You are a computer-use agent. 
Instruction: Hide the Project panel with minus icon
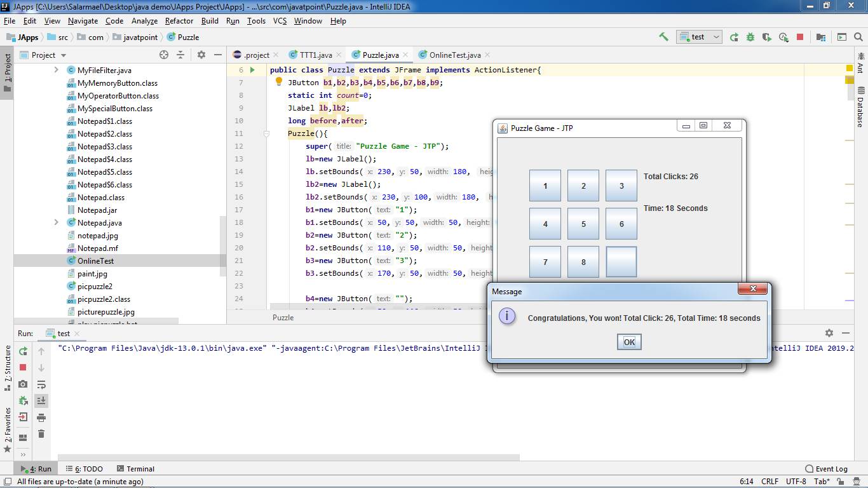pos(218,55)
